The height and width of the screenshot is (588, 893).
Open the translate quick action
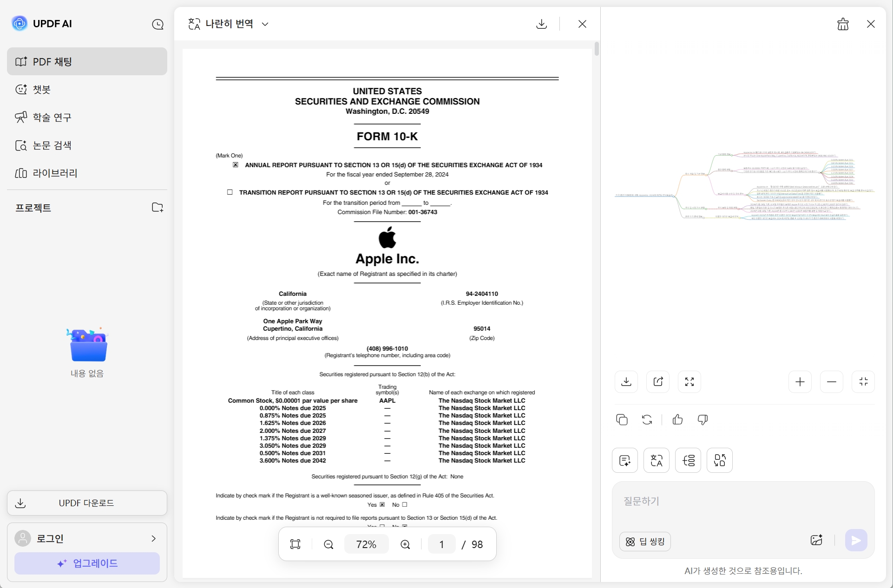657,460
